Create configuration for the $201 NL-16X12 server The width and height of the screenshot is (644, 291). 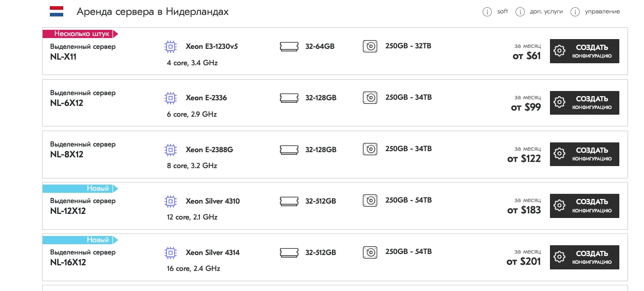tap(584, 257)
